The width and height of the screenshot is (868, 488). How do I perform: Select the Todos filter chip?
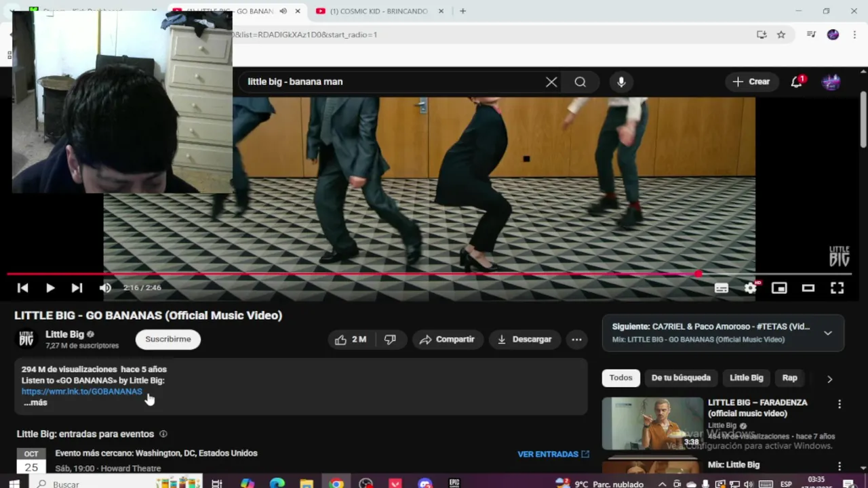(x=620, y=378)
